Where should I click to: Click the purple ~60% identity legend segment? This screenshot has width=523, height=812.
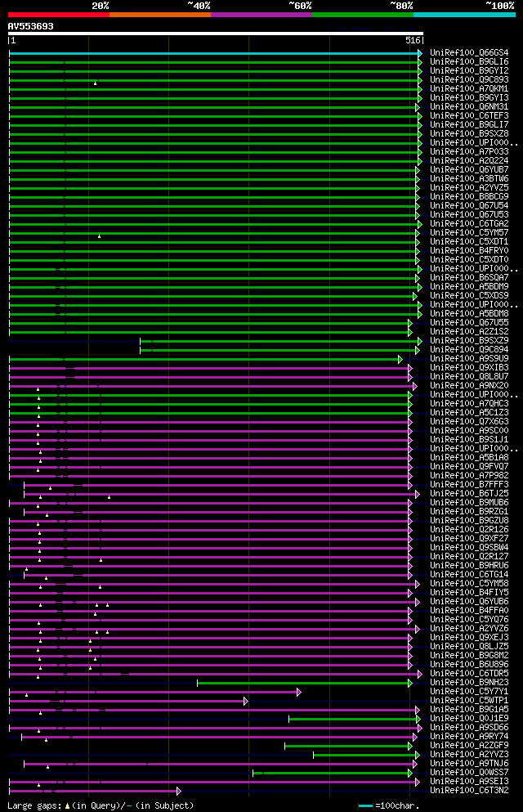(x=261, y=15)
